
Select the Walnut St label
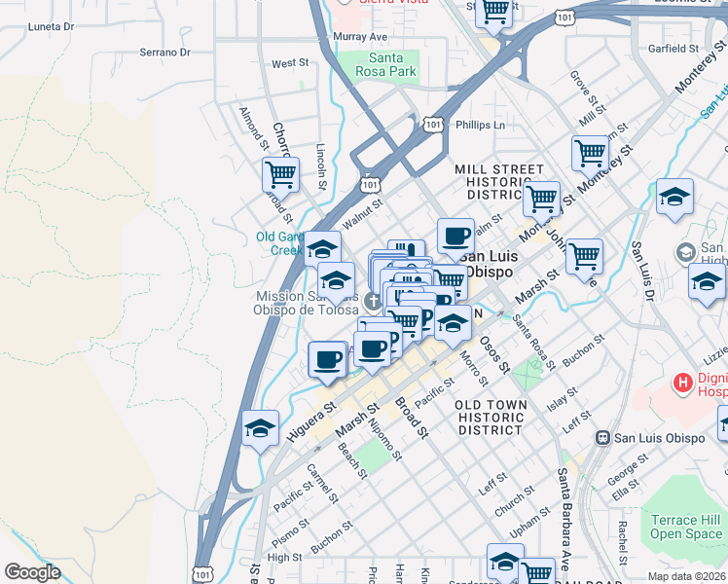click(x=363, y=214)
